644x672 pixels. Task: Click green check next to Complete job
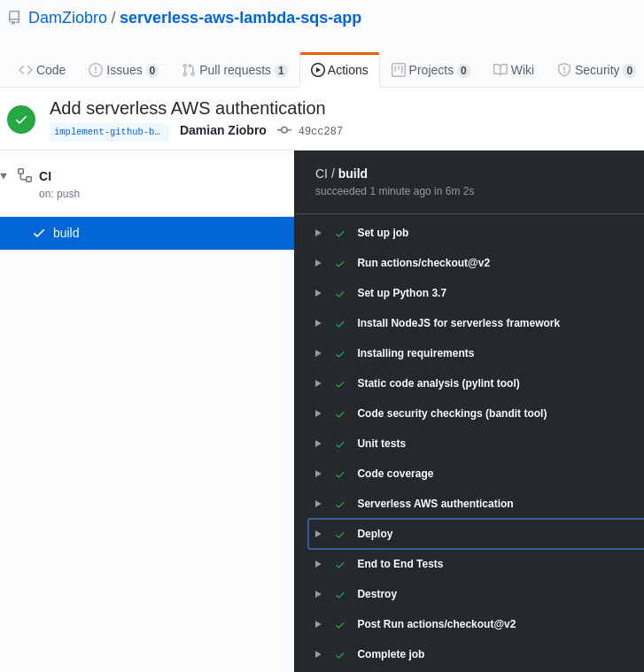click(x=340, y=655)
